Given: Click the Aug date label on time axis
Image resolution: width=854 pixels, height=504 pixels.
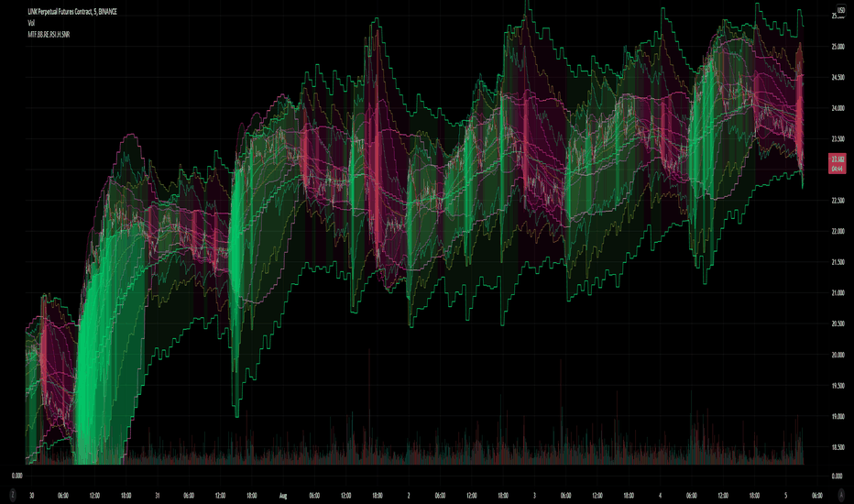Looking at the screenshot, I should coord(282,496).
